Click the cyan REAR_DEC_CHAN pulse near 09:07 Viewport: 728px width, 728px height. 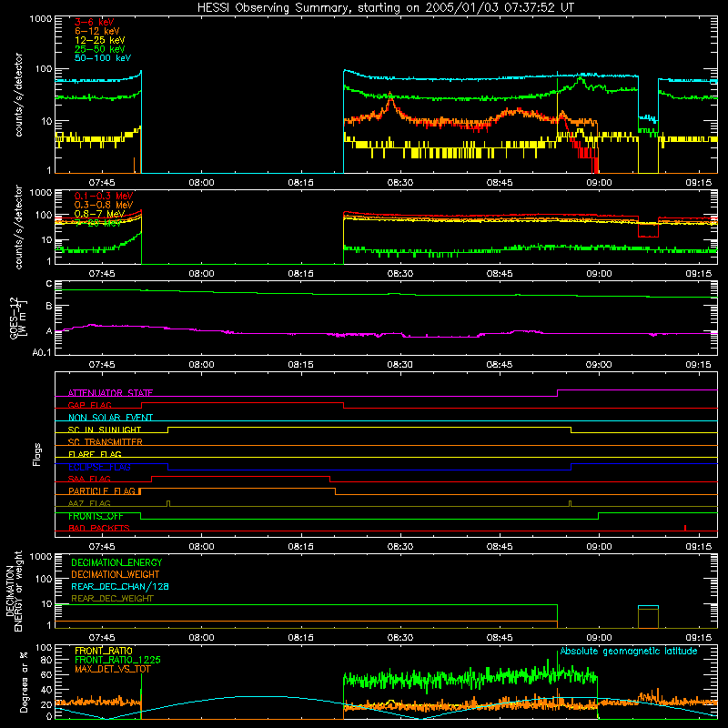[648, 606]
